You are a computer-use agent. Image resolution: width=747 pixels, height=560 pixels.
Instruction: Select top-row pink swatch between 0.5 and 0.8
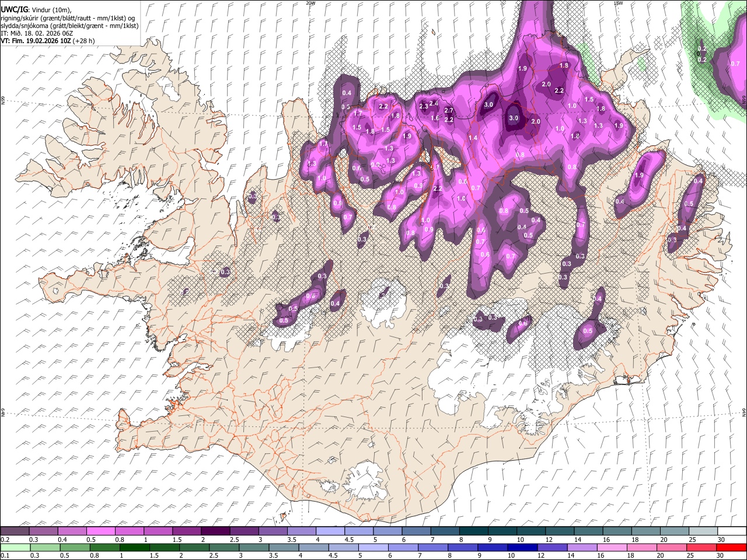[x=101, y=531]
